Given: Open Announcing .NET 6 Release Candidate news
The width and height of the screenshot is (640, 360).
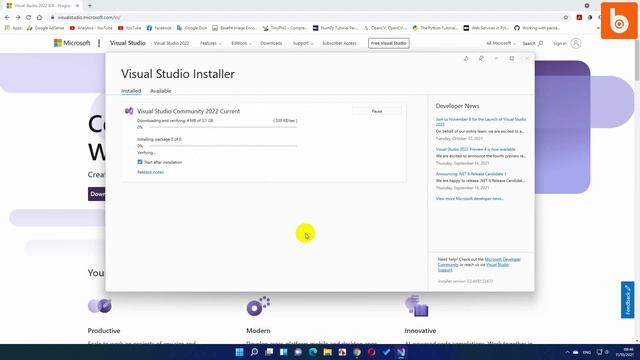Looking at the screenshot, I should (x=471, y=174).
